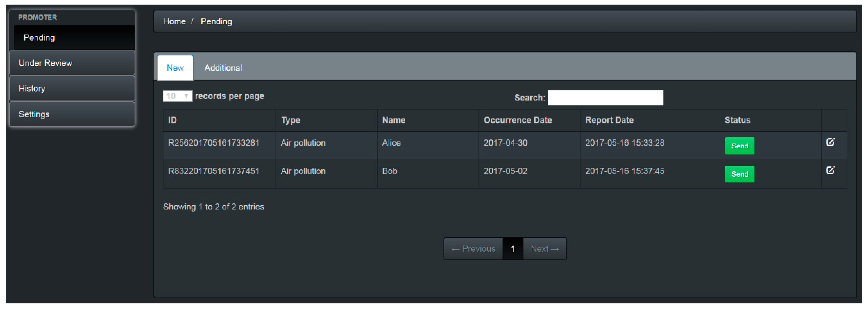868x309 pixels.
Task: Click the edit icon in Bob's row
Action: click(830, 170)
